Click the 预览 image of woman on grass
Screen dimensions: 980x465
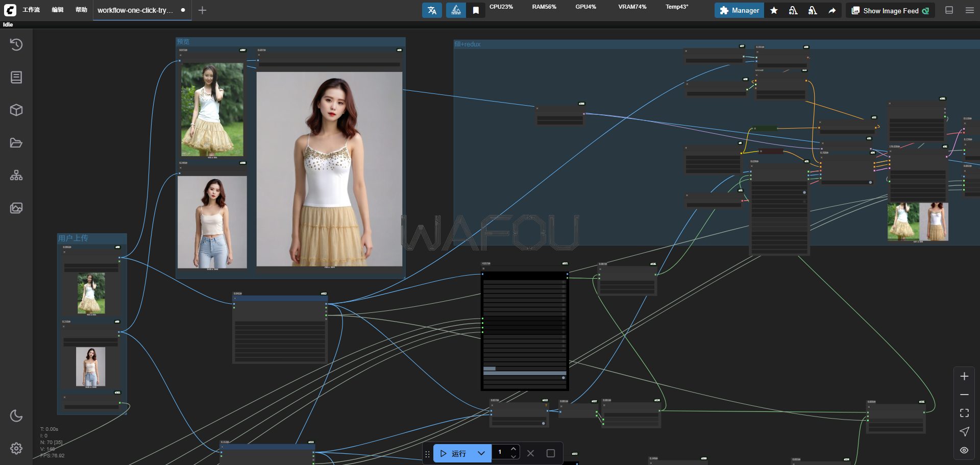212,109
